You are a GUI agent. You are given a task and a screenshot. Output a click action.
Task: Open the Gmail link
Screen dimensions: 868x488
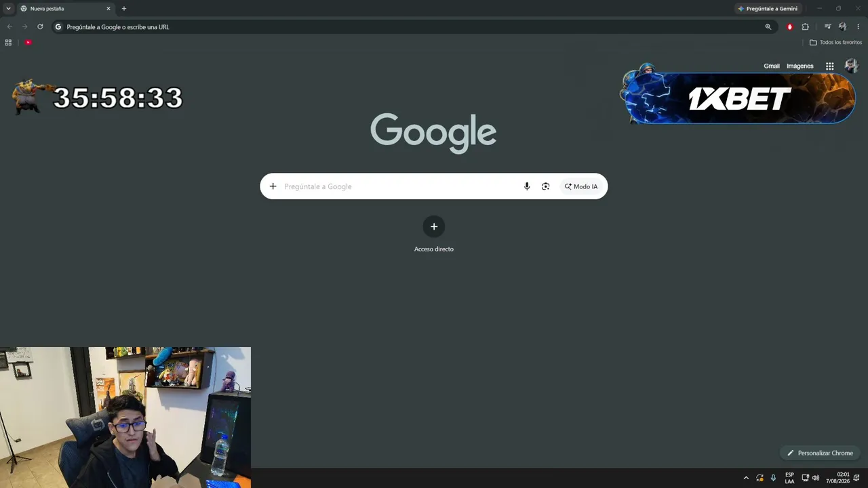tap(772, 66)
